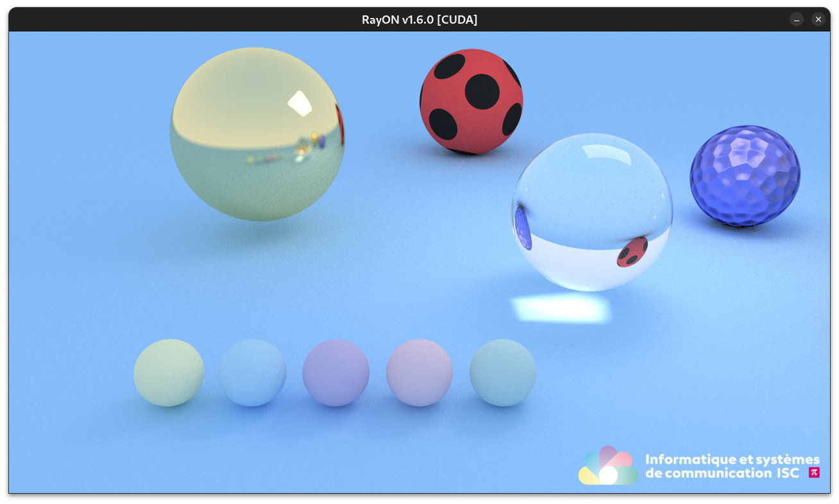Click the large central black dot on red sphere
Image resolution: width=839 pixels, height=504 pixels.
(x=482, y=91)
